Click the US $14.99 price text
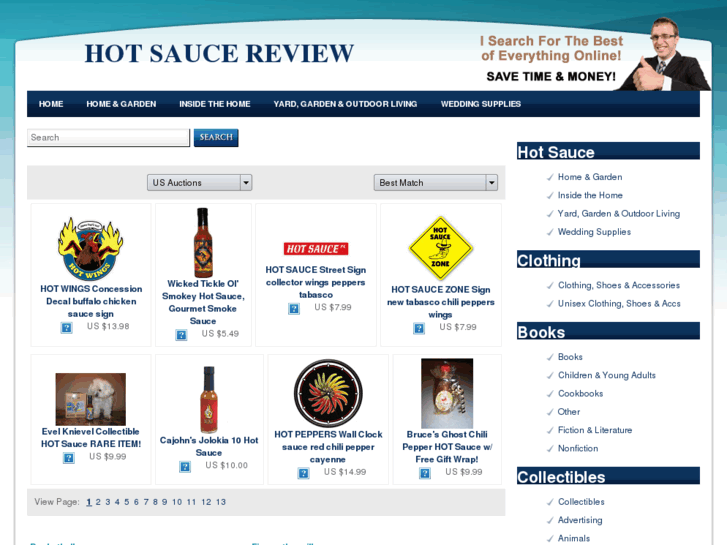 tap(345, 472)
